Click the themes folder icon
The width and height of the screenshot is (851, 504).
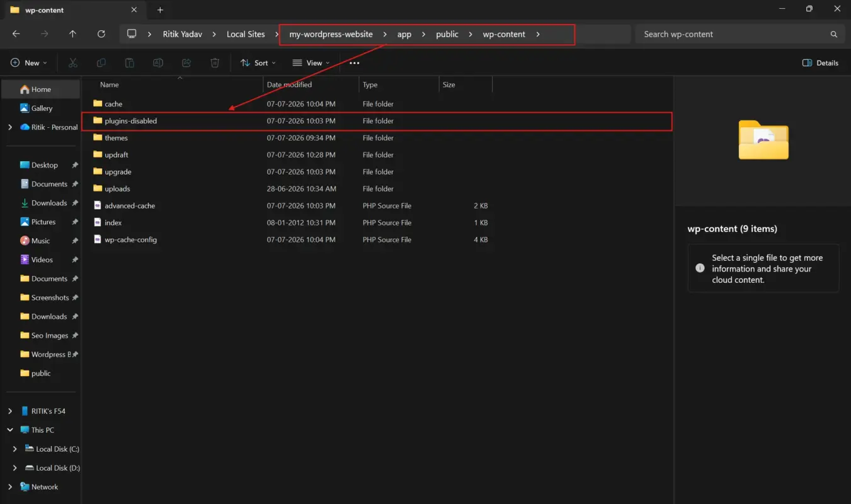tap(97, 137)
